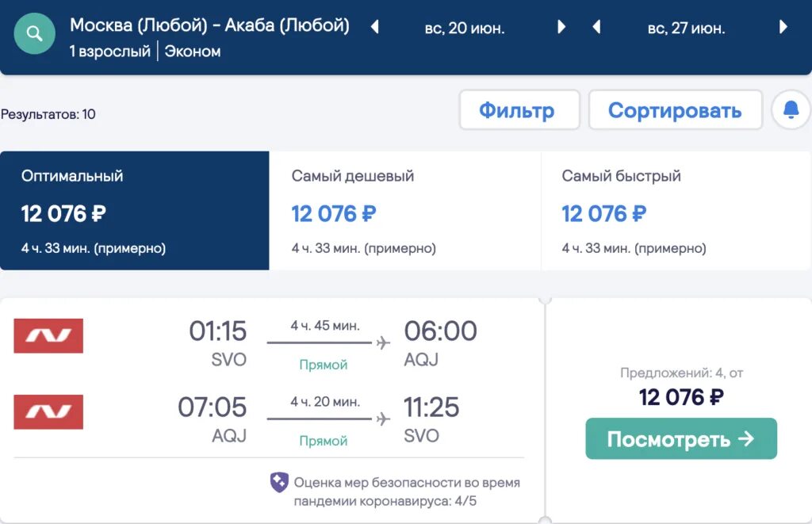Go to next return date arrow
This screenshot has width=812, height=524.
[783, 27]
